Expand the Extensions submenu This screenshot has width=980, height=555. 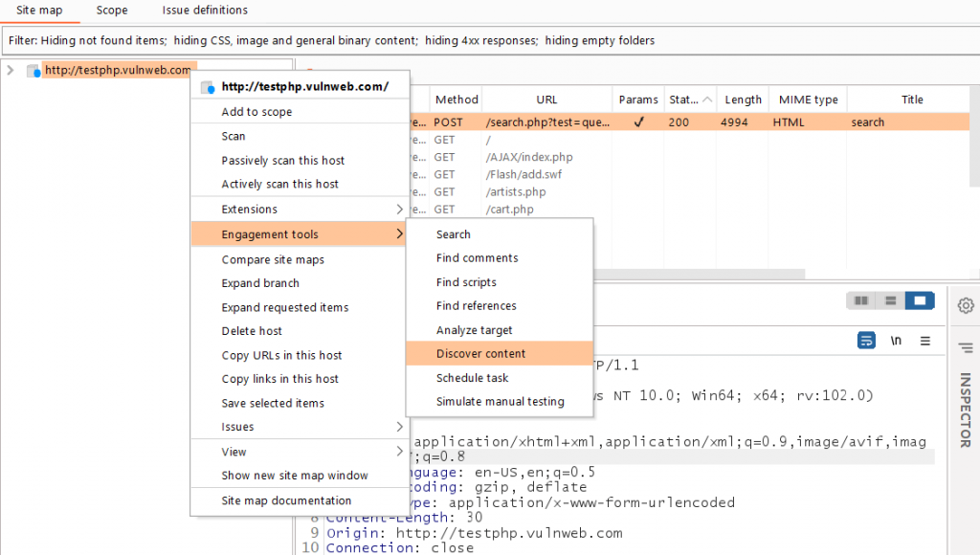(x=300, y=210)
